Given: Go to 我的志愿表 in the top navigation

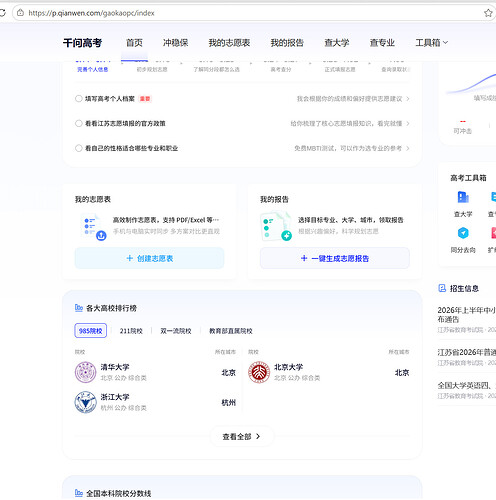Looking at the screenshot, I should tap(229, 43).
